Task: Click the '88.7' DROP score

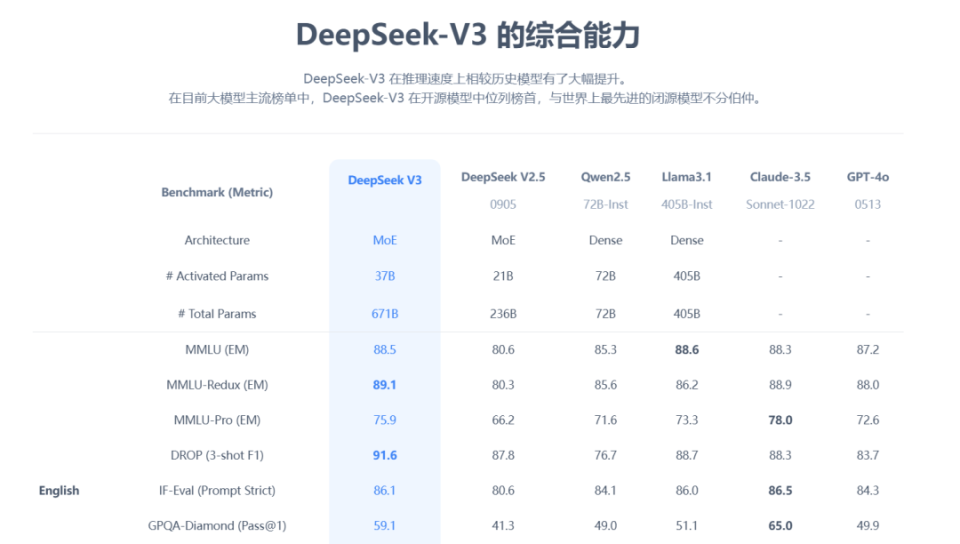Action: point(686,455)
